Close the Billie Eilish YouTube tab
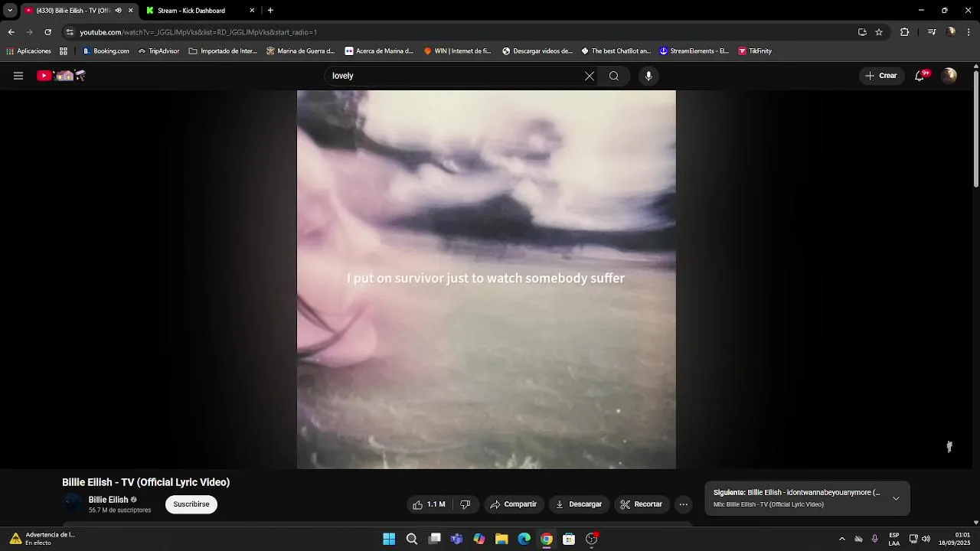Screen dimensions: 980x551 [x=130, y=11]
